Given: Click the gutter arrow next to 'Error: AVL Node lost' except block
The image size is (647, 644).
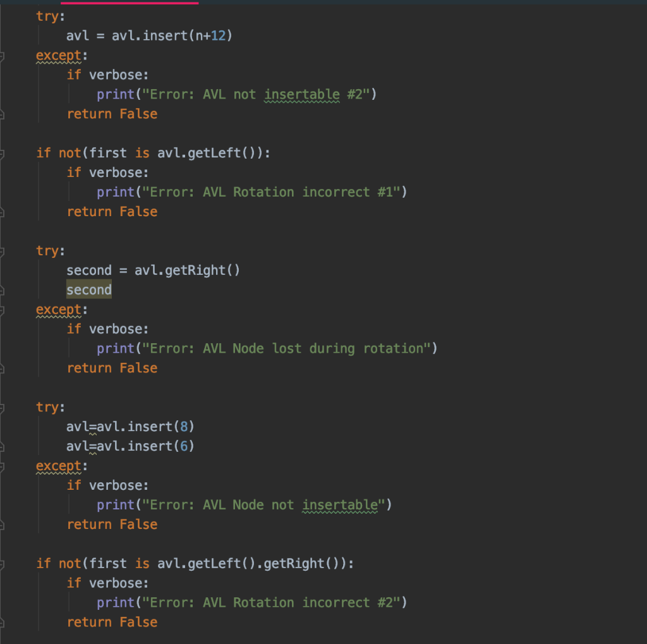Looking at the screenshot, I should pos(4,309).
